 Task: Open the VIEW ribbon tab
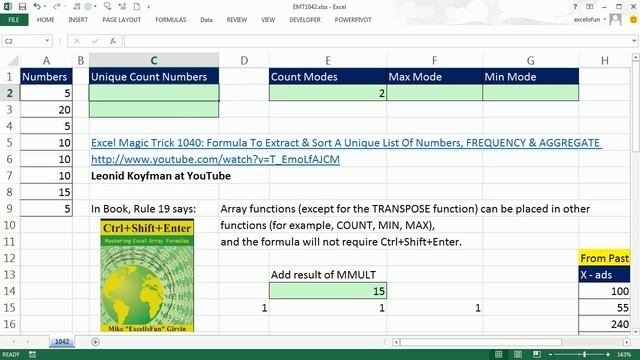[268, 20]
